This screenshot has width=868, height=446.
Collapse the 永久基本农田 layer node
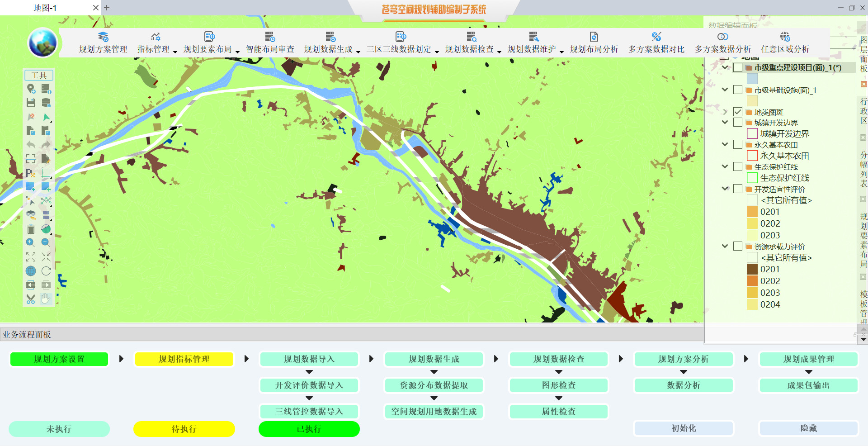tap(725, 144)
